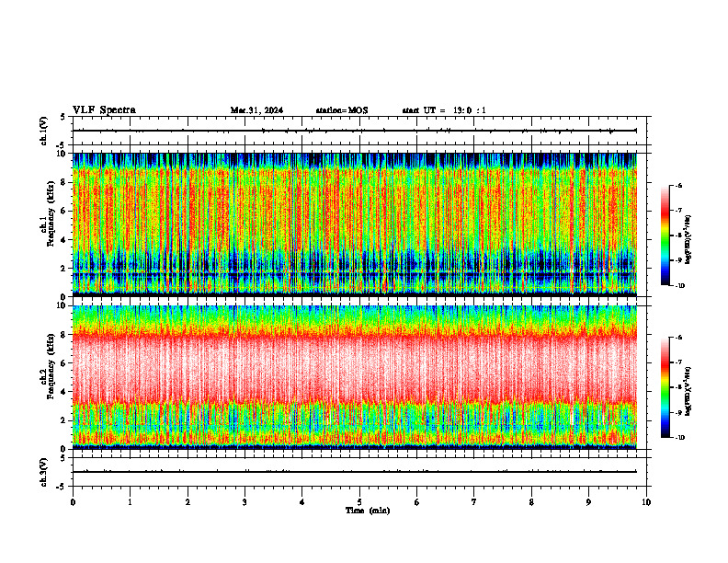Click the "-10" tick on the ch.2 colorbar
The image size is (728, 563).
(x=680, y=438)
